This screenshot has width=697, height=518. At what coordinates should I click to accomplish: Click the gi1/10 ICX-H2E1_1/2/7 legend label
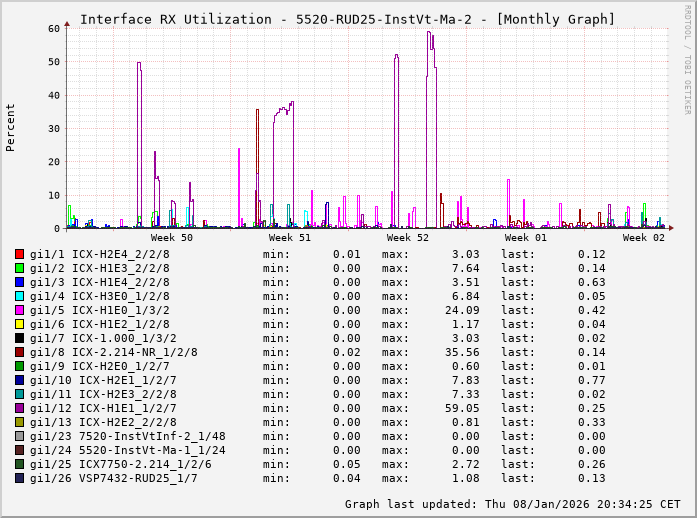coord(103,380)
